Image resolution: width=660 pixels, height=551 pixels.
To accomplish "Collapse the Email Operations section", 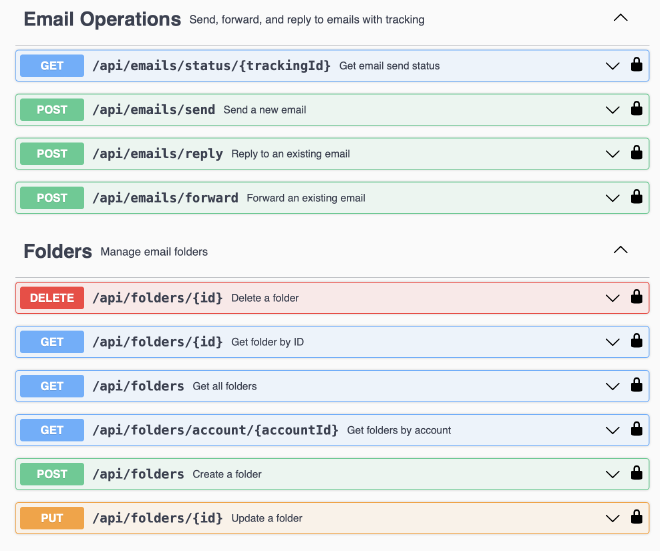I will [x=620, y=18].
